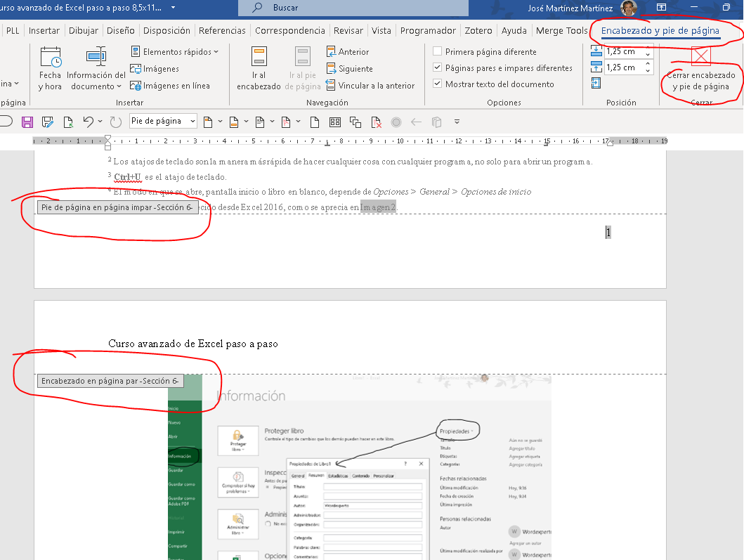Viewport: 744px width, 560px height.
Task: Expand header page icon dropdown arrow
Action: 220,122
